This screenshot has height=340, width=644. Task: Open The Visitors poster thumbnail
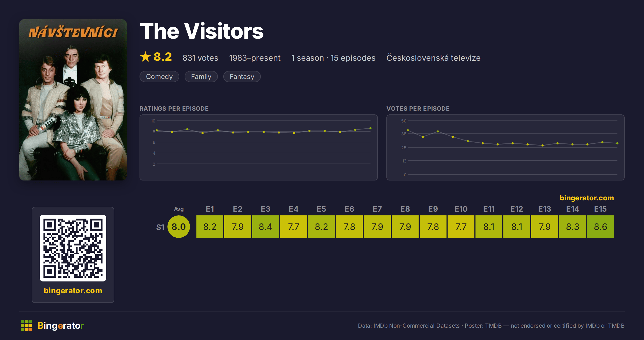[73, 100]
